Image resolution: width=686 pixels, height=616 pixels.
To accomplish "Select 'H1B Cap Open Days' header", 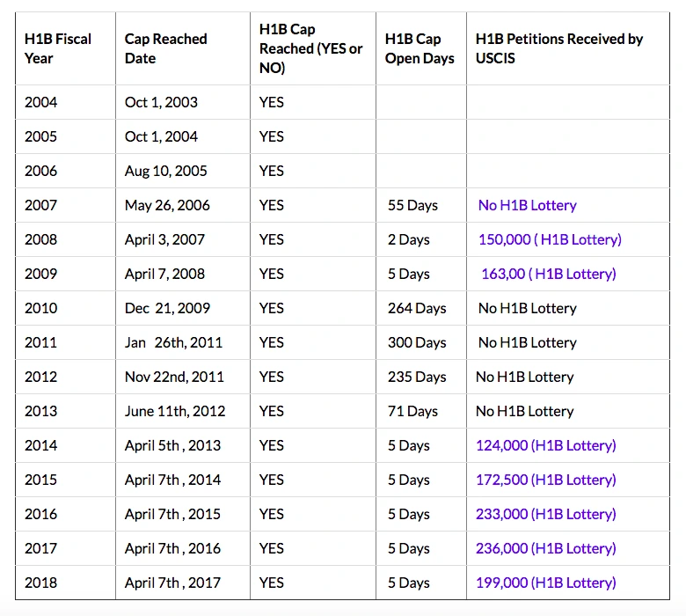I will pyautogui.click(x=421, y=48).
